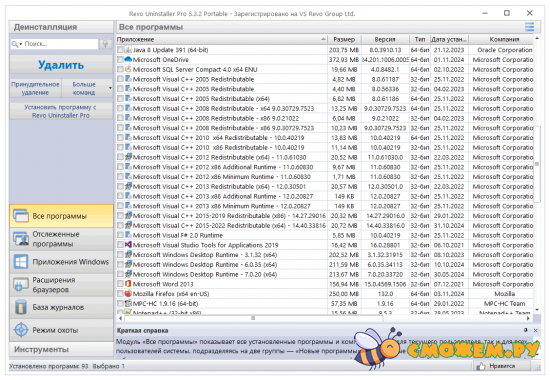Select Microsoft Visual C++ 2010 x64 Redistributable row
550x380 pixels.
(325, 138)
